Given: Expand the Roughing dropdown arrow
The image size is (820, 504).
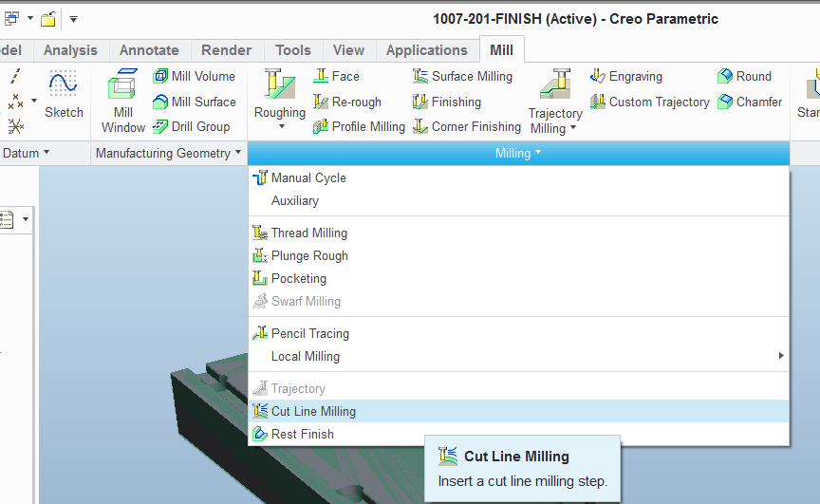Looking at the screenshot, I should [282, 126].
